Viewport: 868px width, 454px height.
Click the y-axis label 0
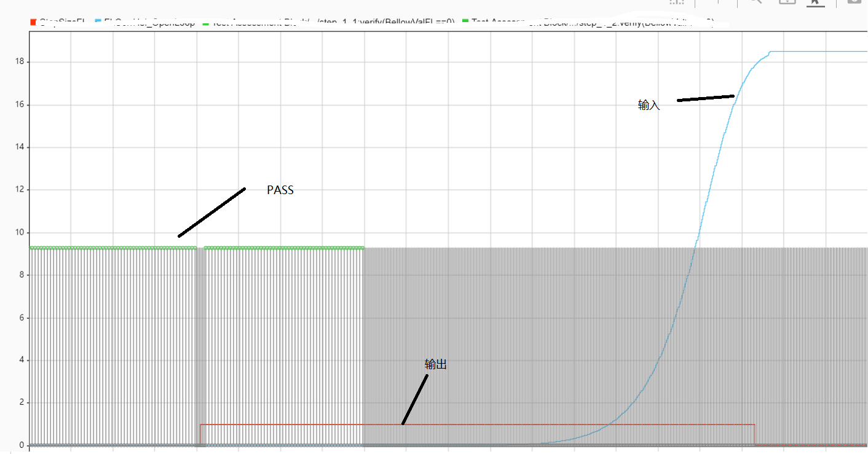(21, 445)
